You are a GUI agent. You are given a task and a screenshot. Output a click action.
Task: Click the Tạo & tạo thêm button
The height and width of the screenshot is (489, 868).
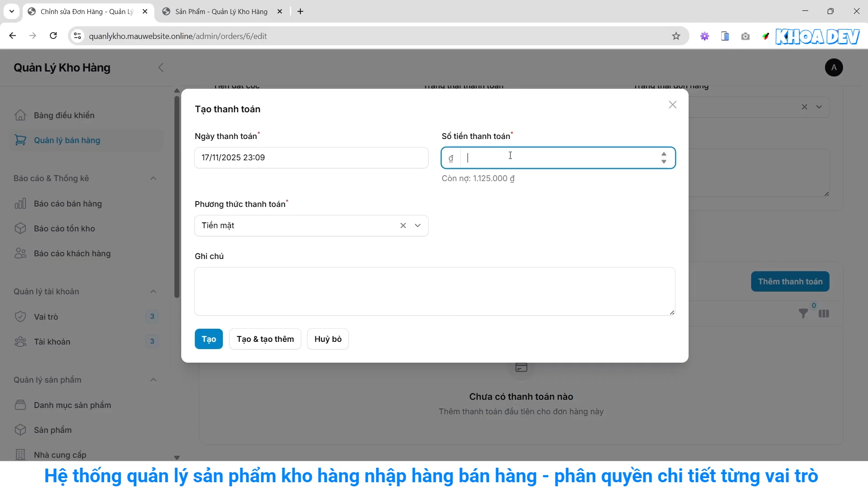(265, 339)
